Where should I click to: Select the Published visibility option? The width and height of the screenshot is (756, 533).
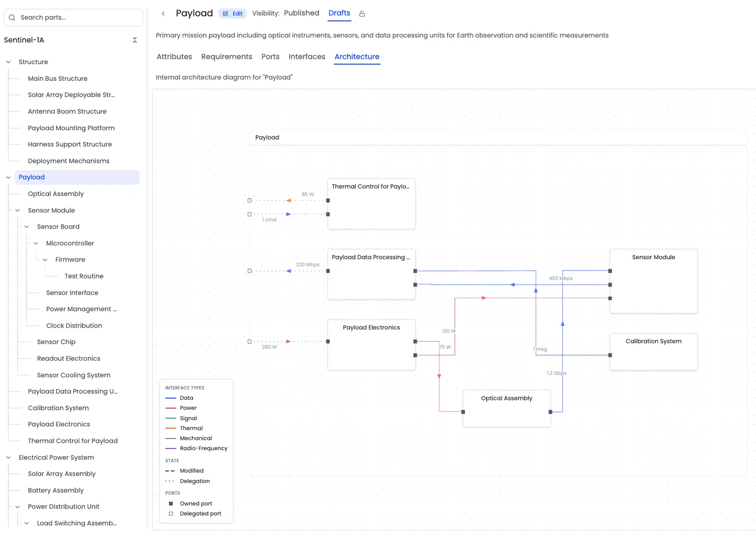click(x=301, y=13)
